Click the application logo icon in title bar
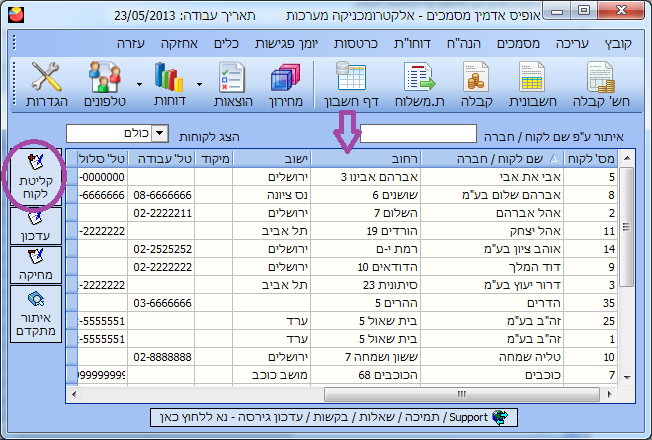 (16, 15)
